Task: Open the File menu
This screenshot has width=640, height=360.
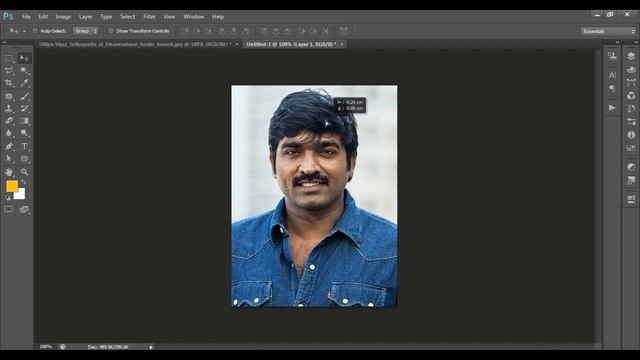Action: [26, 17]
